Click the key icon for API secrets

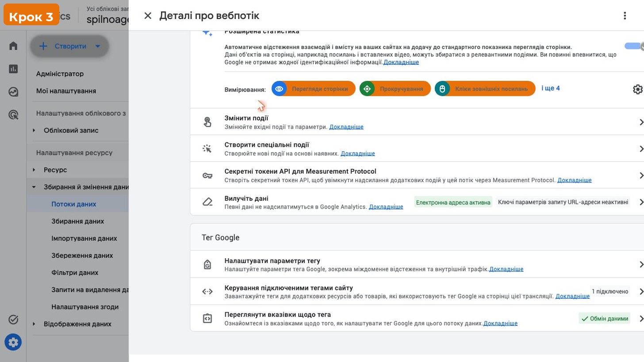click(x=207, y=175)
